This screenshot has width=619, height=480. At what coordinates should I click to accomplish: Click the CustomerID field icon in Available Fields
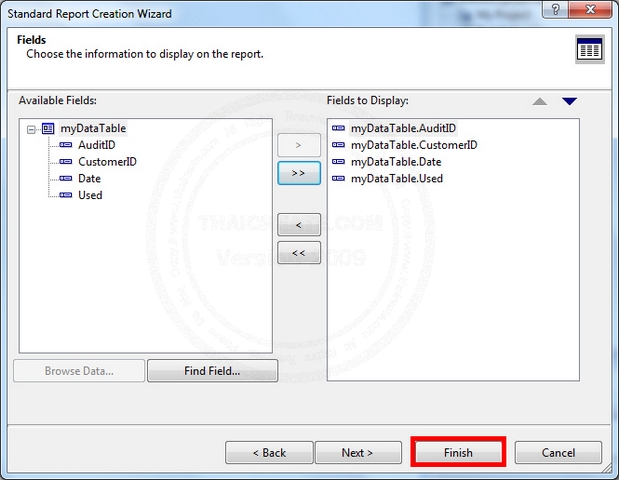click(x=66, y=161)
